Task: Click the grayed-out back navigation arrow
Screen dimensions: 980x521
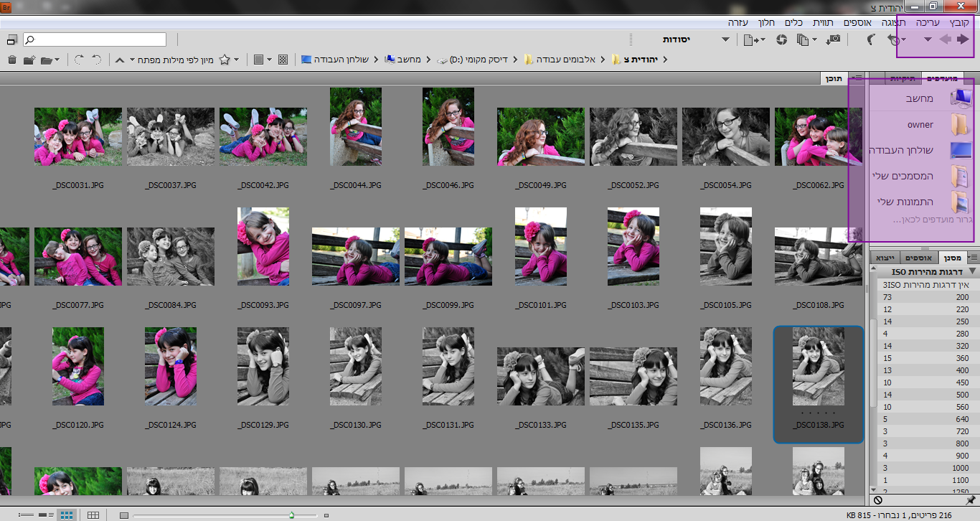Action: click(945, 39)
